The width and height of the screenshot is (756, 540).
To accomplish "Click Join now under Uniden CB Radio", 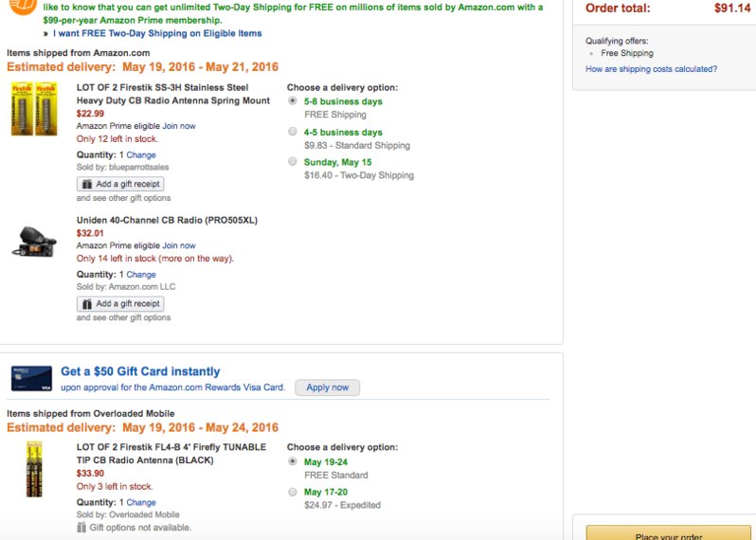I will click(179, 245).
